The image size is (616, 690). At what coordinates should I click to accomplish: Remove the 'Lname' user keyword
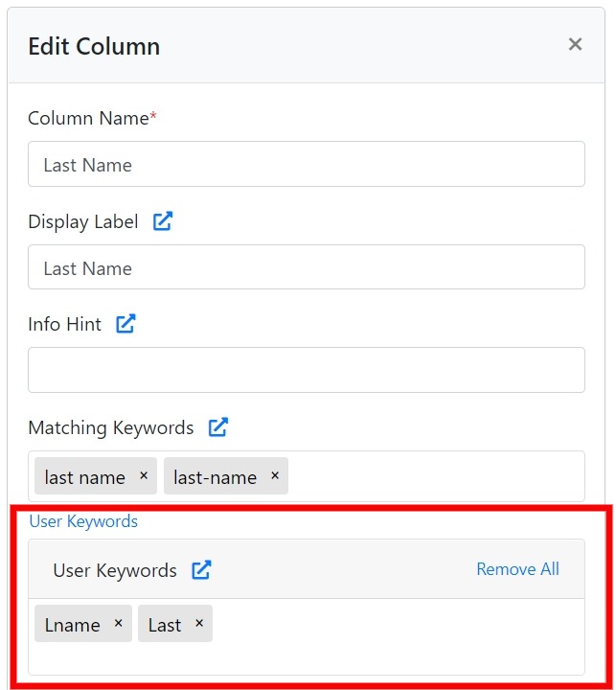tap(118, 623)
